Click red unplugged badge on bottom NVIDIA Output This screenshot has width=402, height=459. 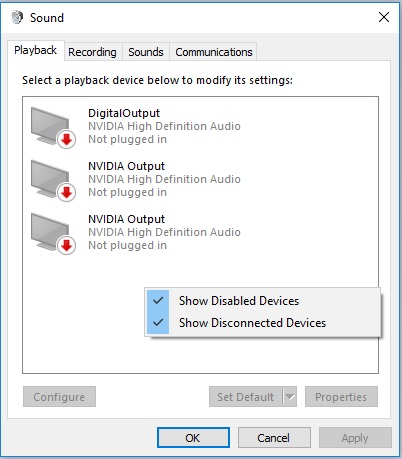(67, 245)
